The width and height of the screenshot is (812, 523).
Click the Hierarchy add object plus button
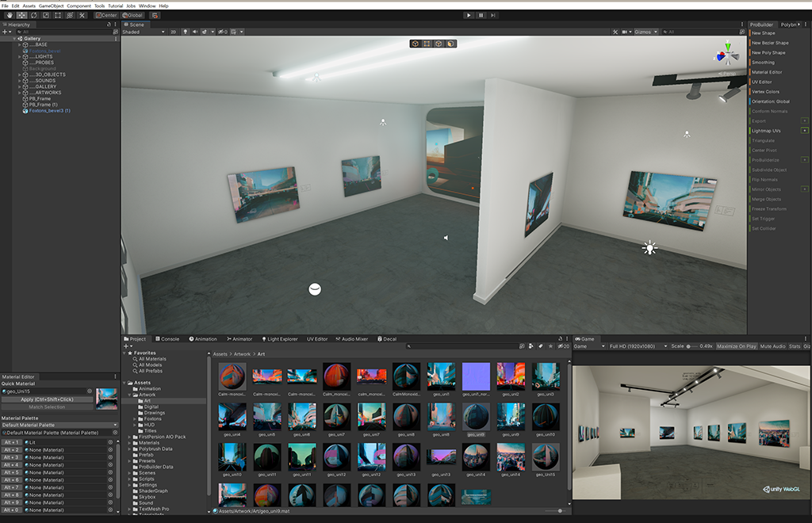coord(6,32)
